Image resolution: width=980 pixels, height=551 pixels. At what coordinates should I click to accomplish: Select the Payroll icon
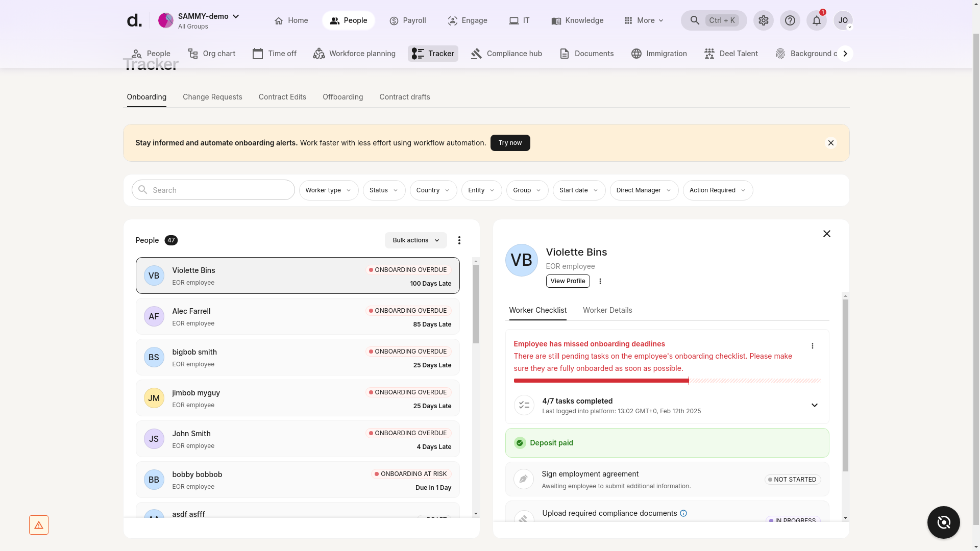coord(394,20)
